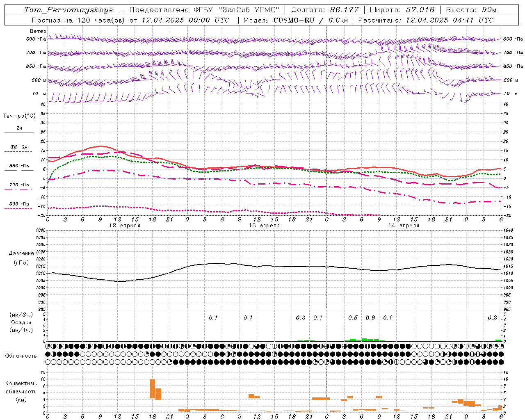This screenshot has width=525, height=420.
Task: Click the tallest green precipitation bar
Action: coord(364,340)
